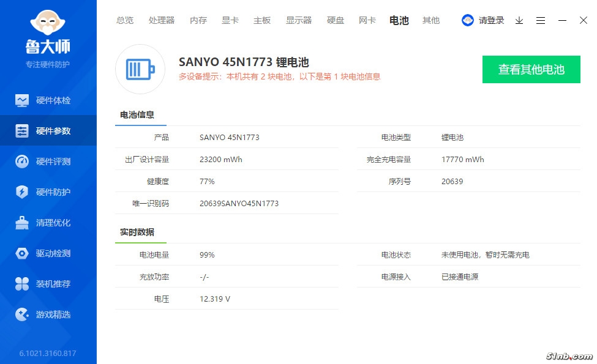This screenshot has height=364, width=597.
Task: Click charge rate value -/-
Action: coord(205,277)
